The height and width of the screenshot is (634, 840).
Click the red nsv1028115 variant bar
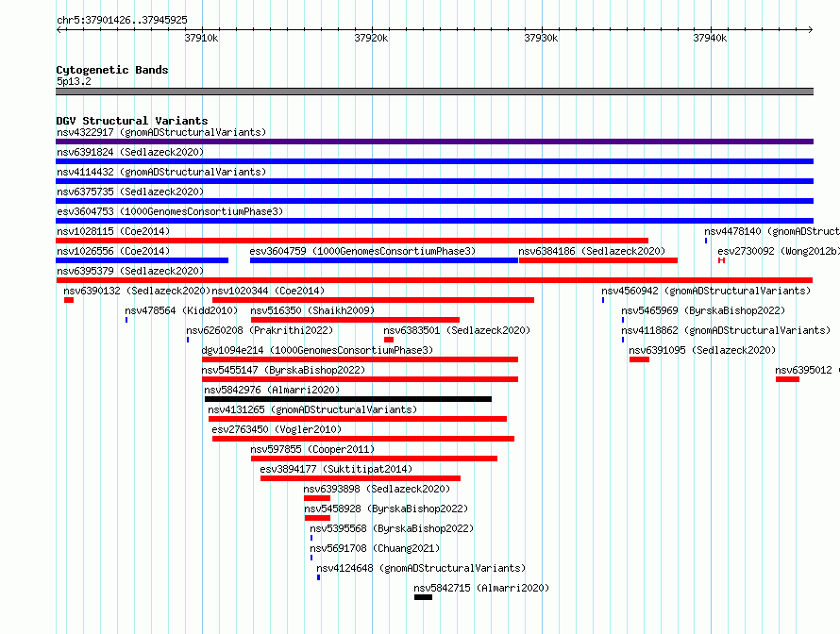(352, 241)
